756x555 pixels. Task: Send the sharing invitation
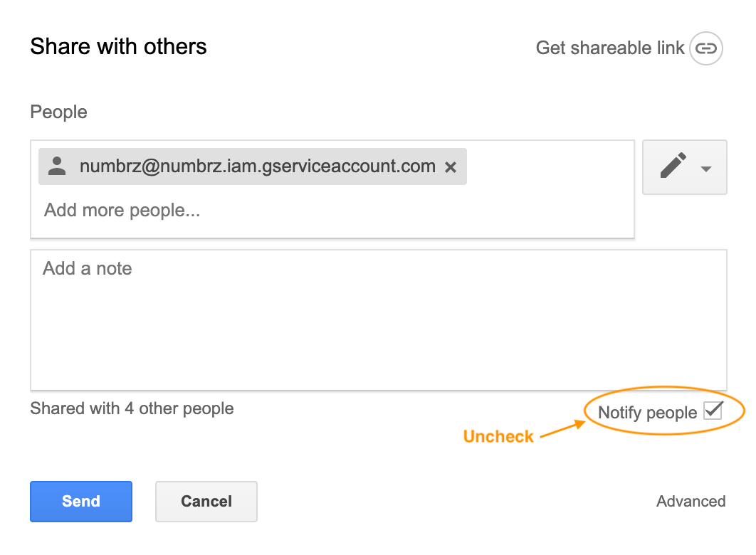coord(81,502)
